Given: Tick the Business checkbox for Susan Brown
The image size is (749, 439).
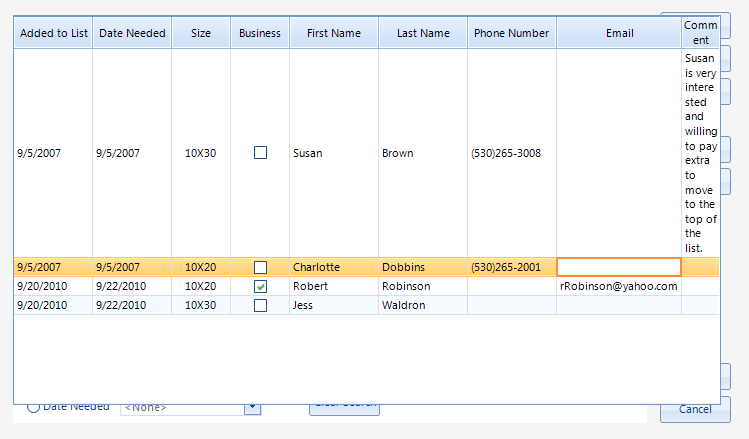Looking at the screenshot, I should click(x=260, y=153).
